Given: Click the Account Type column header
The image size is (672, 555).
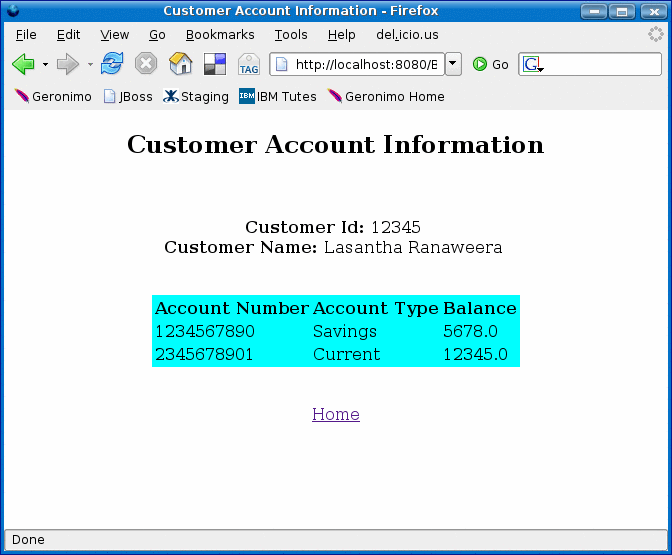Looking at the screenshot, I should [375, 308].
